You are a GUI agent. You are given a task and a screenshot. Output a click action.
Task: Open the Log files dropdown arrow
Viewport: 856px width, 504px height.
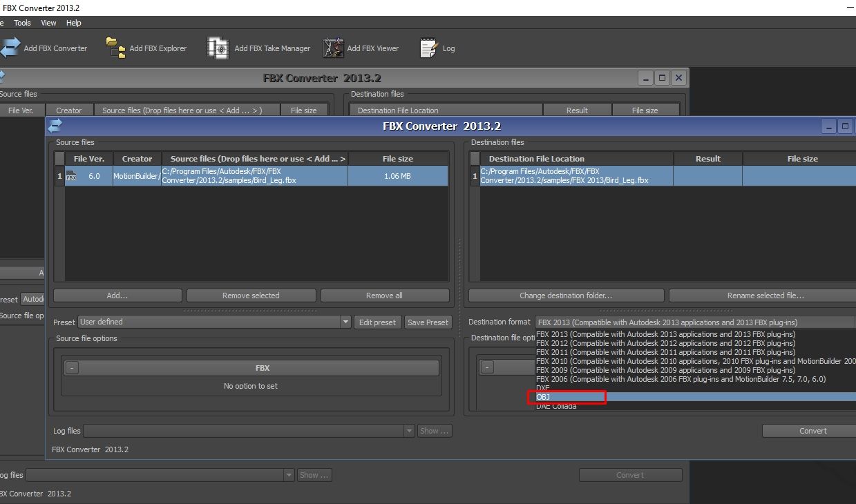coord(408,430)
